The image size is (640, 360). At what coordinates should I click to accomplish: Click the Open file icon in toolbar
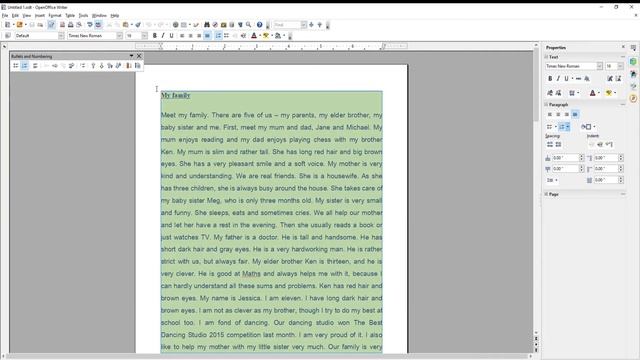click(20, 25)
